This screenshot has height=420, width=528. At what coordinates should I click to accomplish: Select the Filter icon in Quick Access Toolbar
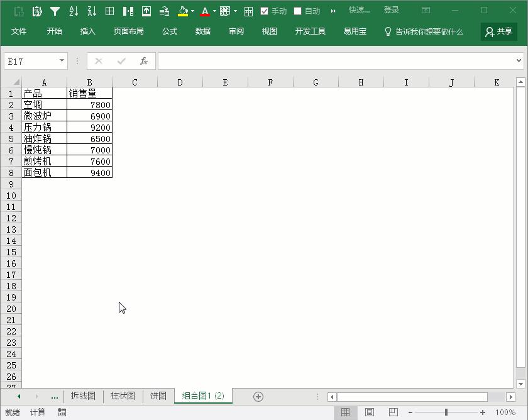click(55, 10)
